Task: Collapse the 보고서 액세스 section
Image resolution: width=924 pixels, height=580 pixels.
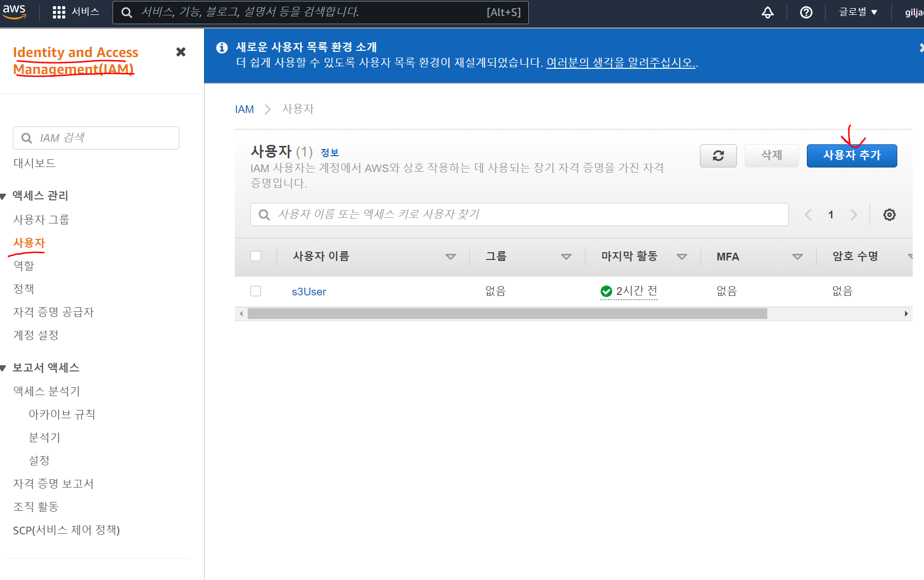Action: [x=3, y=368]
